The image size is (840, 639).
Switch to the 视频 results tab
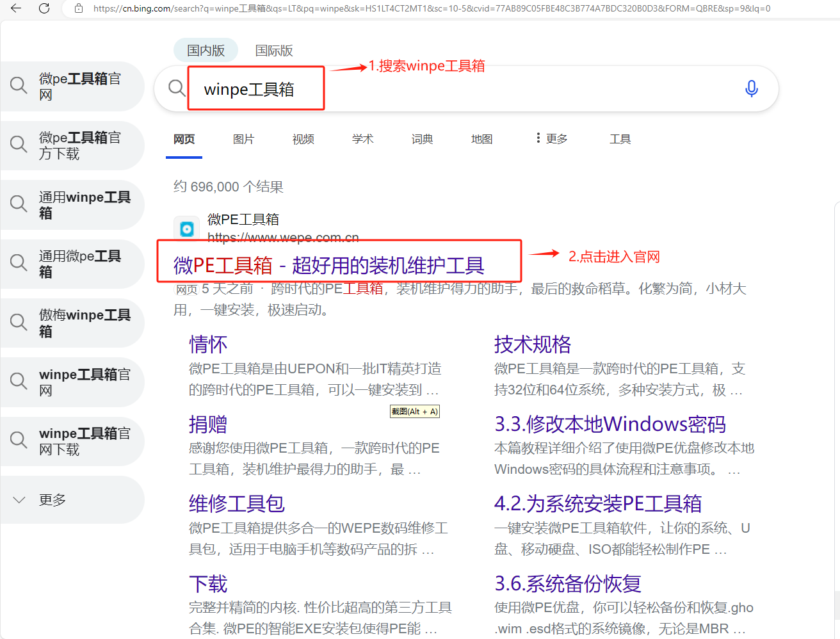point(303,139)
